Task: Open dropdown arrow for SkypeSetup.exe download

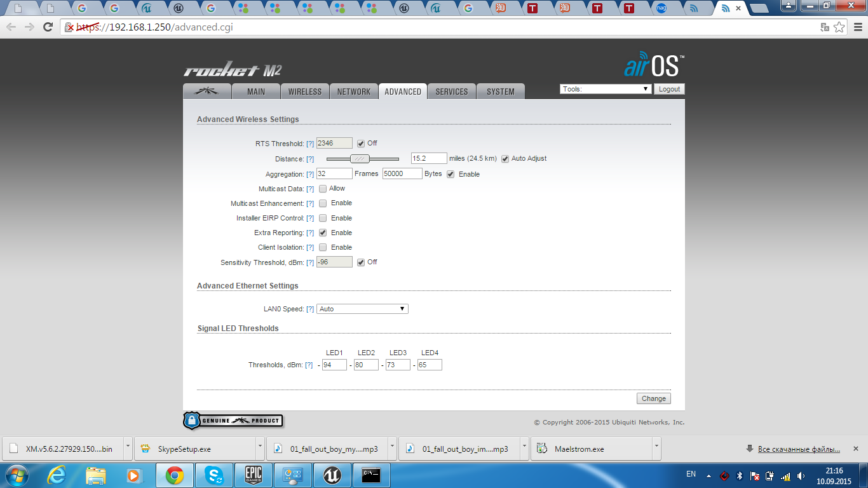Action: [261, 449]
